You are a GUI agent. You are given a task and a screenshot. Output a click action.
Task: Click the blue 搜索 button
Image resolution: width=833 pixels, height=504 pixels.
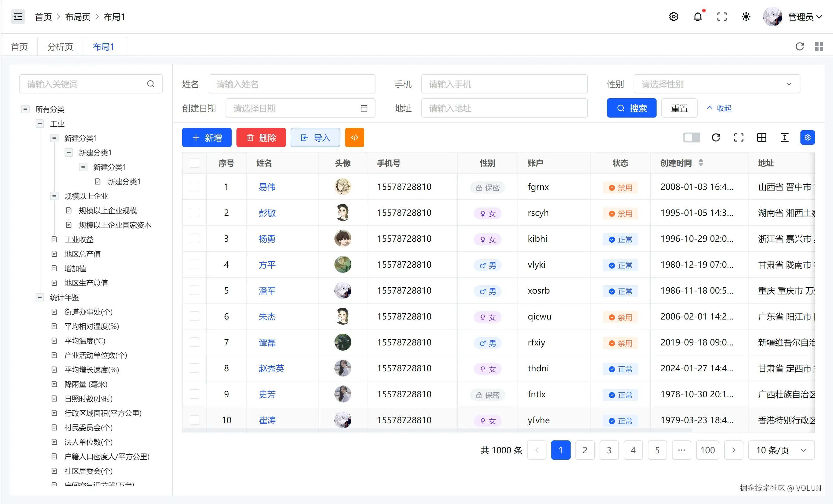[631, 108]
